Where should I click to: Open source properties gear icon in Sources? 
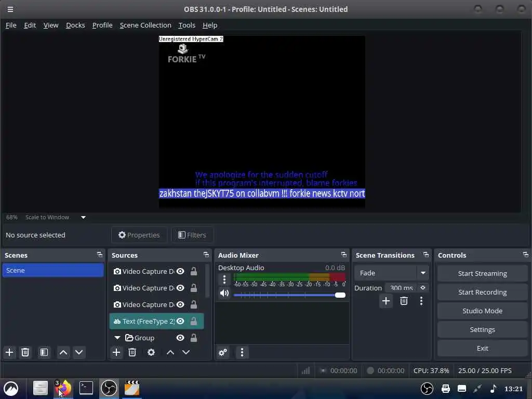click(151, 352)
